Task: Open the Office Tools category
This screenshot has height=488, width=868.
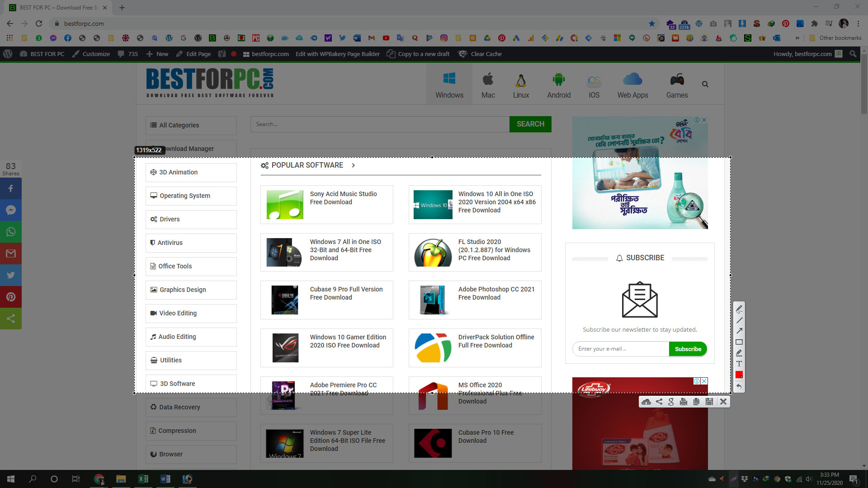Action: [191, 266]
